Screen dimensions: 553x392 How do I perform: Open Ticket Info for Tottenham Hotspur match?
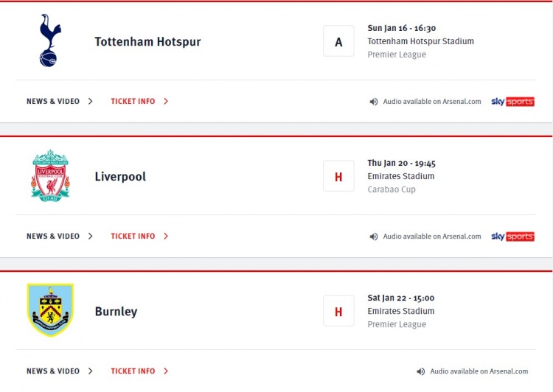click(133, 102)
